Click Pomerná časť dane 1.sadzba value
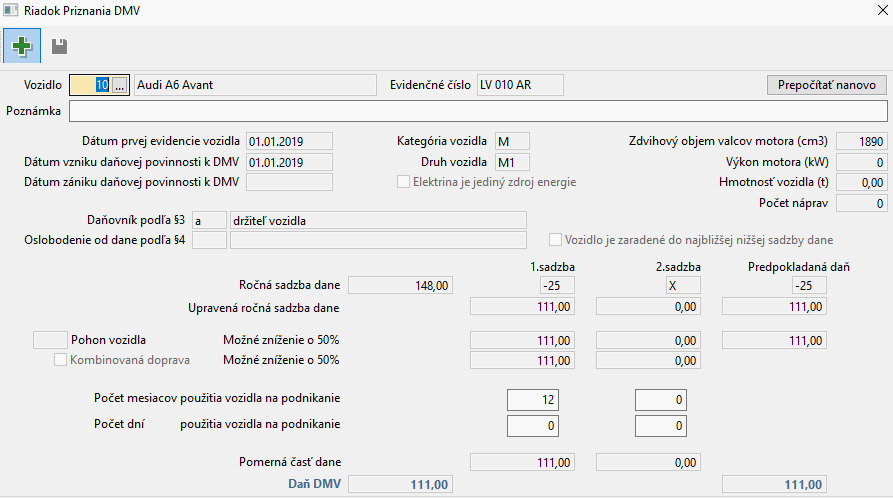This screenshot has width=893, height=498. 522,462
